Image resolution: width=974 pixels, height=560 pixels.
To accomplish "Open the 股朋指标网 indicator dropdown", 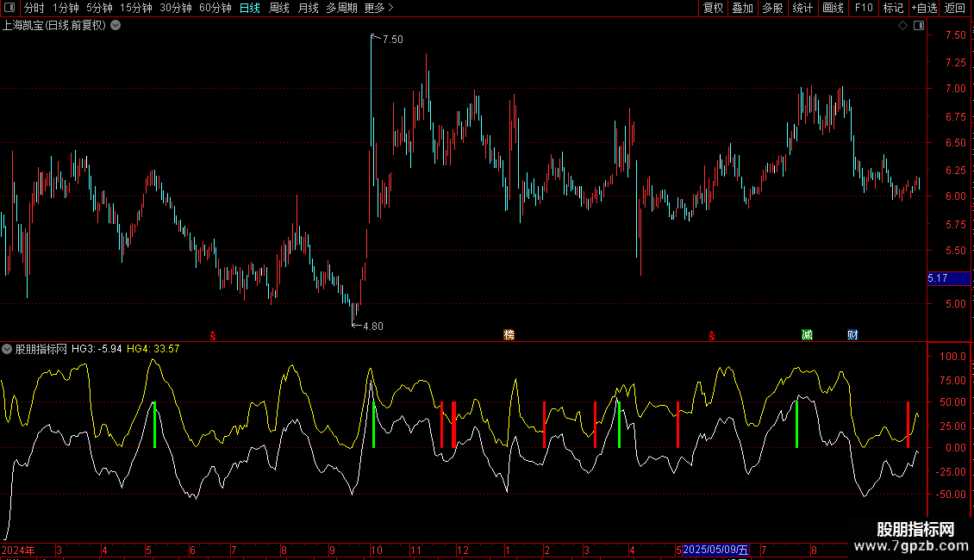I will (7, 349).
